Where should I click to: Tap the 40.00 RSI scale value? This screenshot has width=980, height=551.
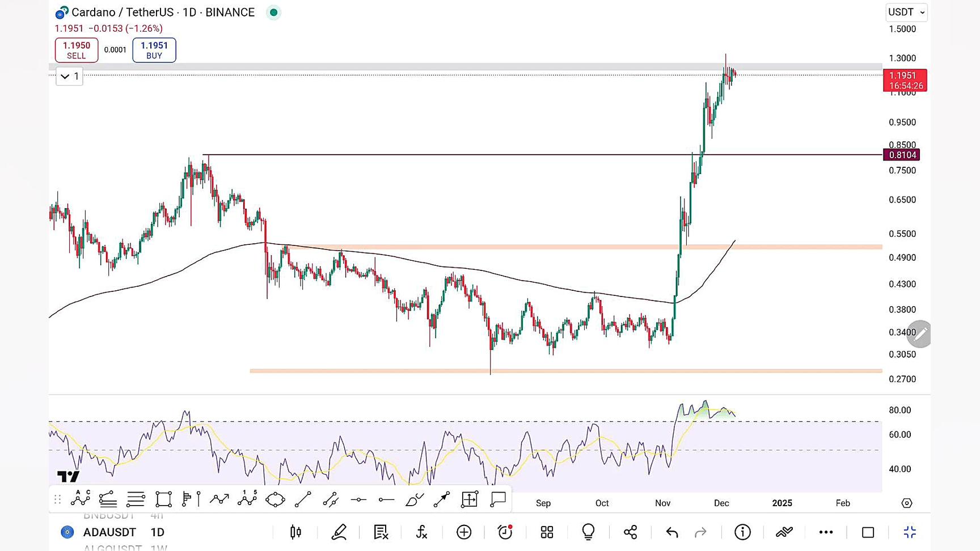(x=900, y=469)
